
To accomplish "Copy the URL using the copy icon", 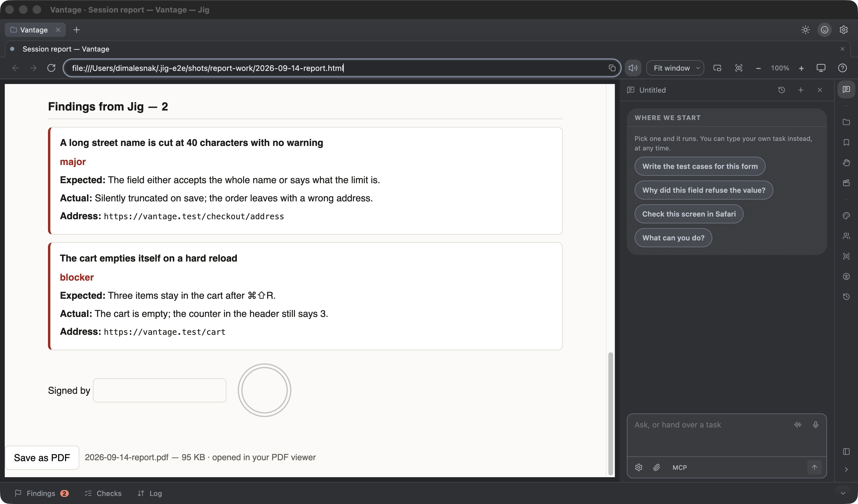I will pyautogui.click(x=612, y=68).
